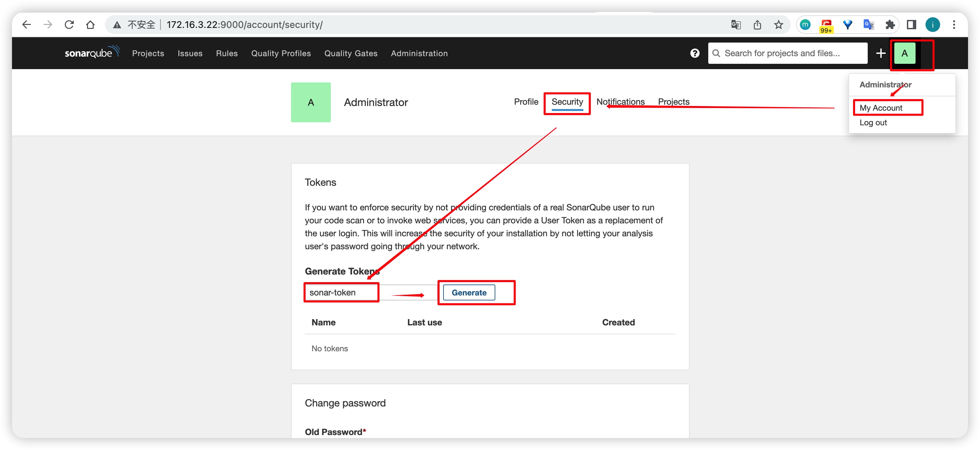Open the teal 'm' extension icon

pyautogui.click(x=805, y=25)
